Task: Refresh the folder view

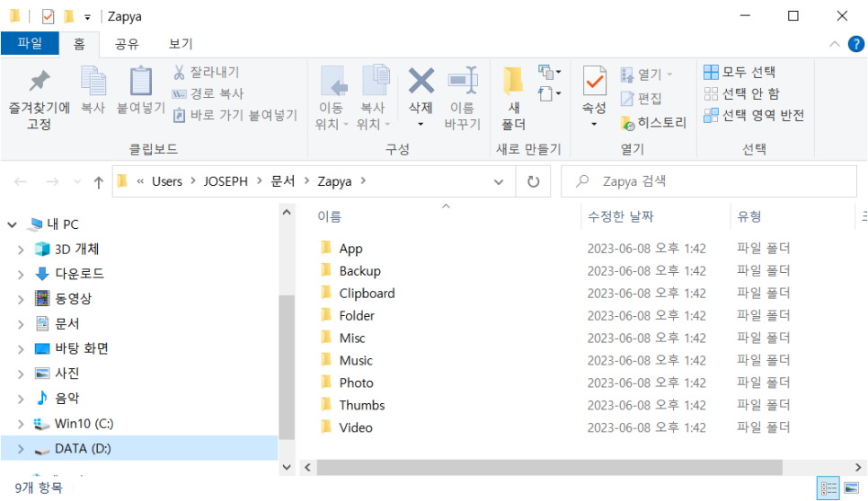Action: pos(533,181)
